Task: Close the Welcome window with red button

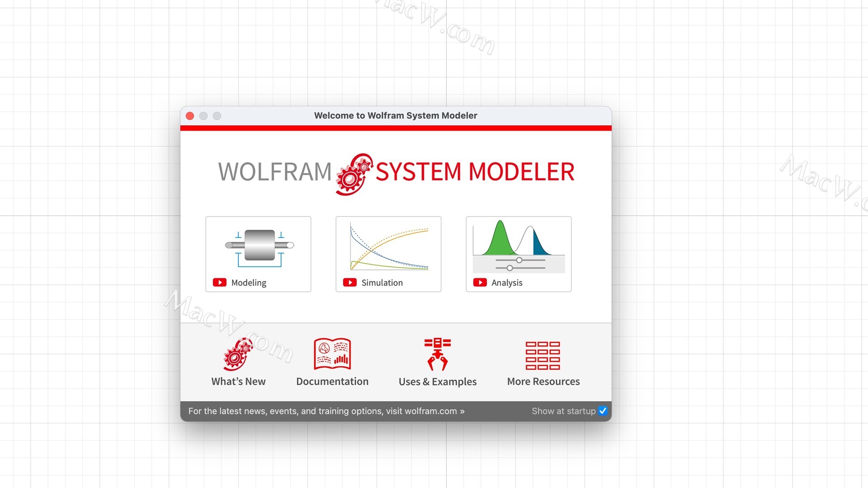Action: click(190, 116)
